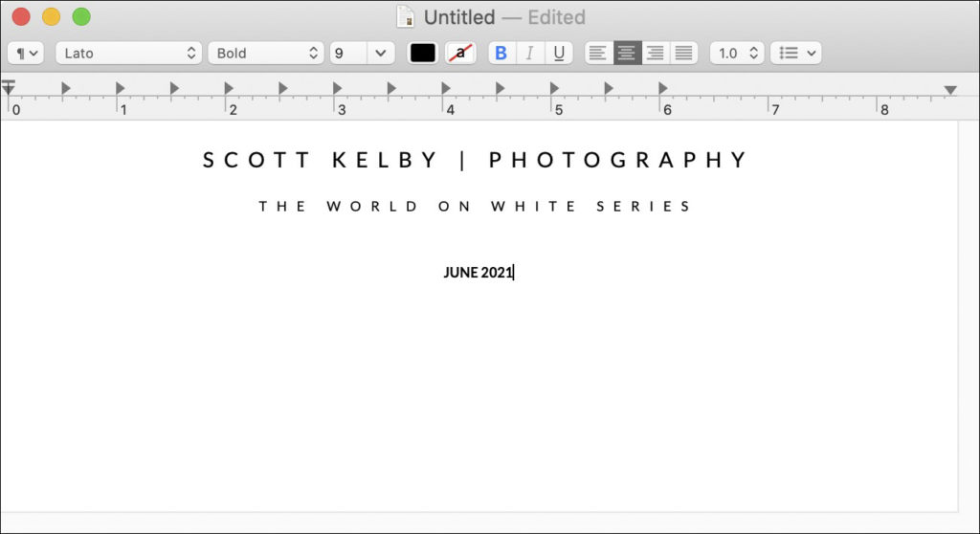Click the document icon in title bar
Image resolution: width=980 pixels, height=534 pixels.
tap(406, 17)
